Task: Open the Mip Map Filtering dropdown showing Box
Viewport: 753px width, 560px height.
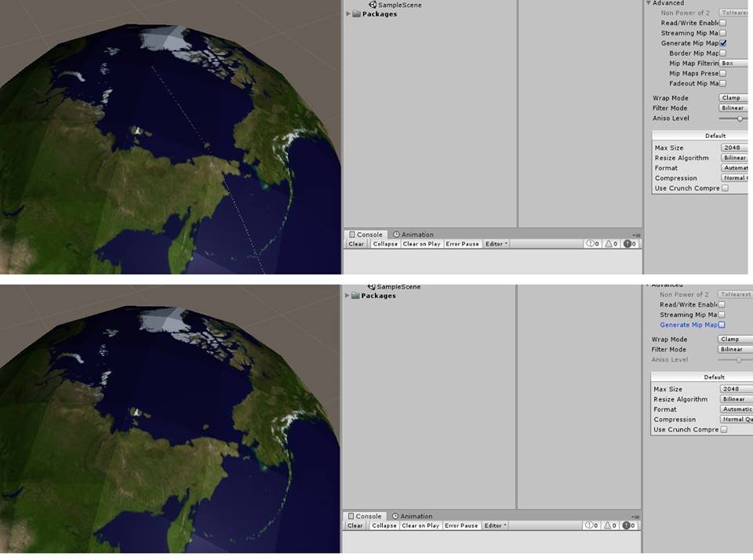Action: pos(733,63)
